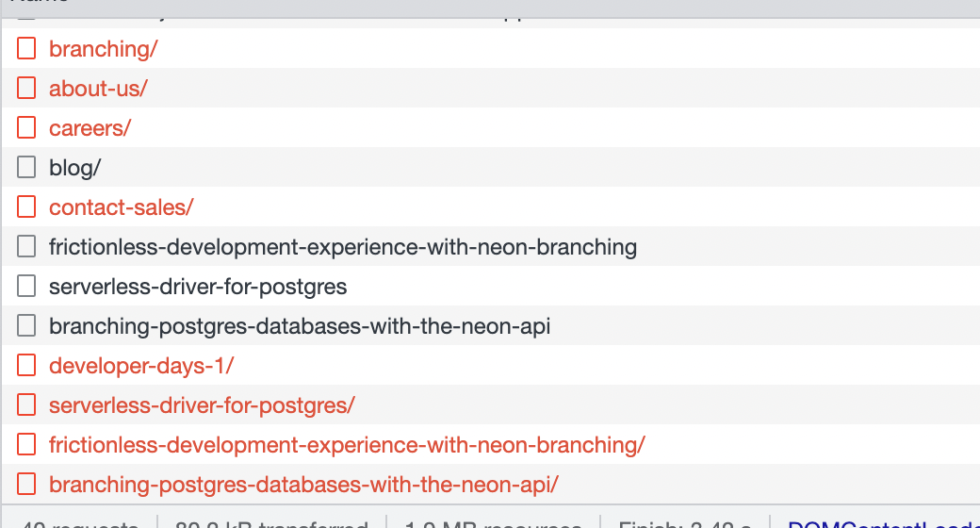Open the red frictionless-development-experience-with-neon-branching/ request
This screenshot has height=528, width=980.
(347, 445)
